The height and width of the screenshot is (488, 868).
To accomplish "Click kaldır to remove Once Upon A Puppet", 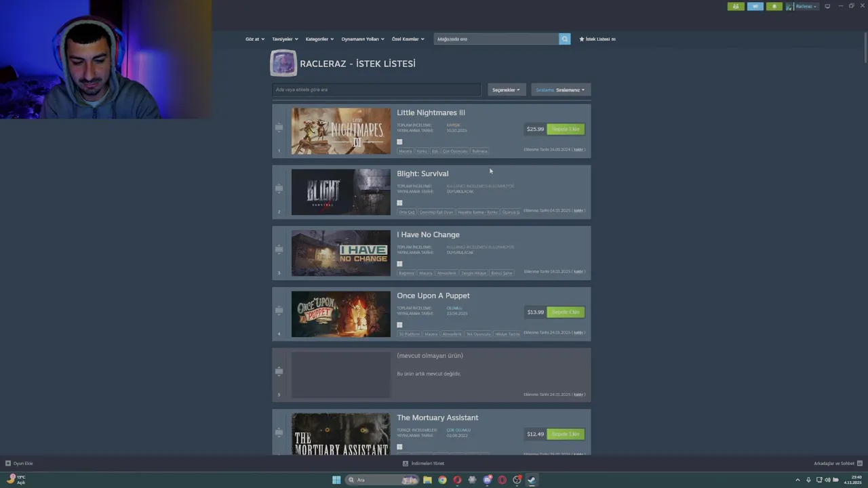I will (578, 332).
